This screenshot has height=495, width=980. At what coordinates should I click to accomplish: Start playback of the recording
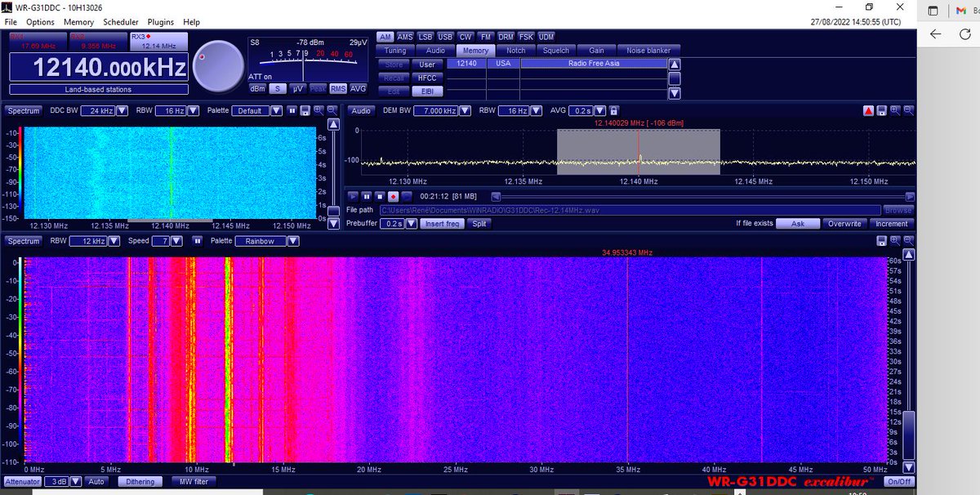(353, 196)
